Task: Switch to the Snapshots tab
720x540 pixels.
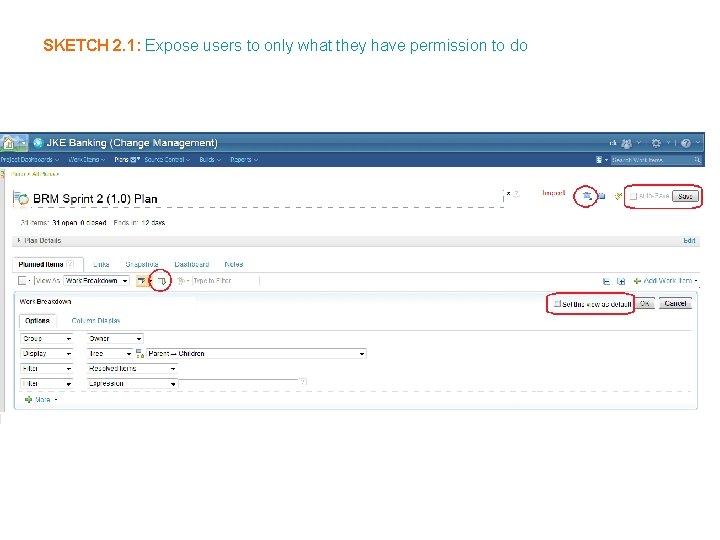Action: 142,264
